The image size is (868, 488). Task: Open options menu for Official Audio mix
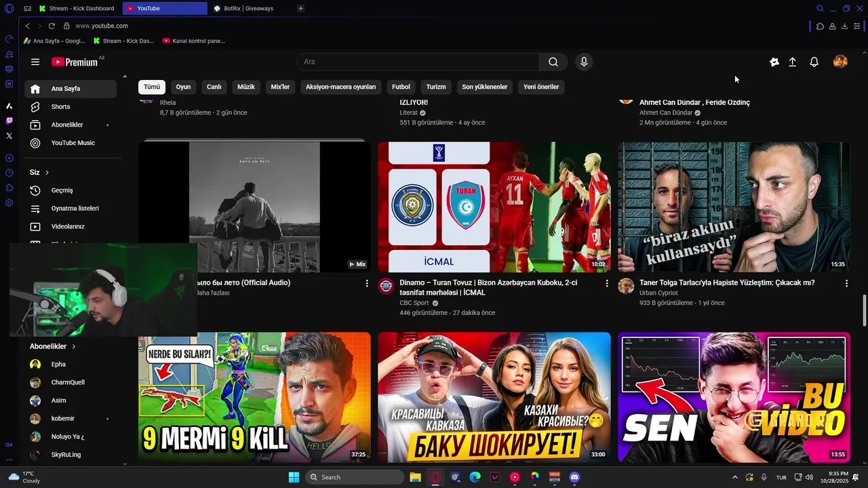(x=367, y=283)
